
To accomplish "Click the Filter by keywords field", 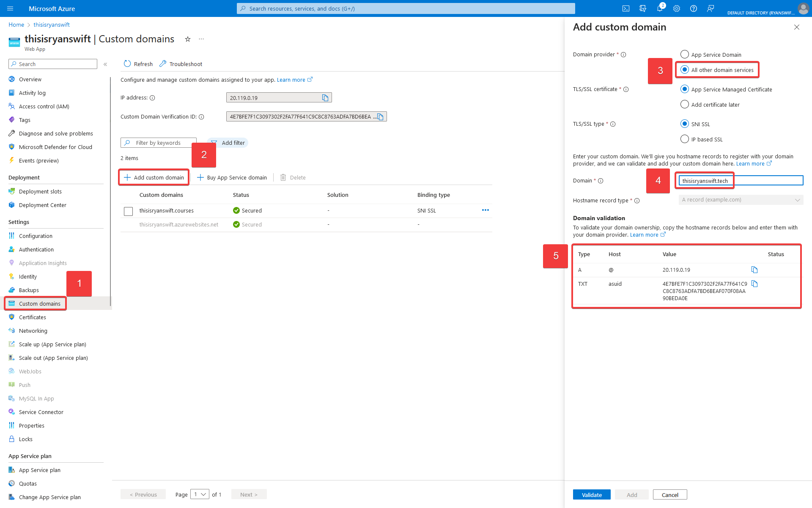I will (159, 143).
